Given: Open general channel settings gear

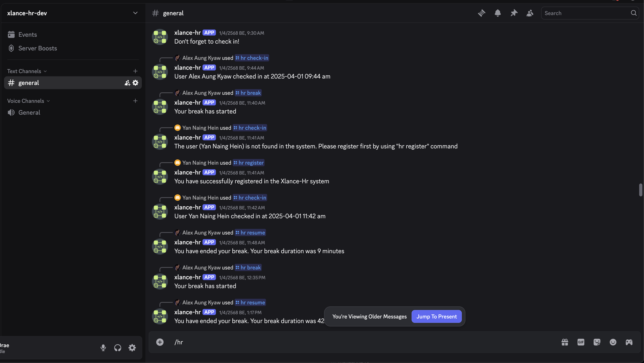Looking at the screenshot, I should [136, 83].
